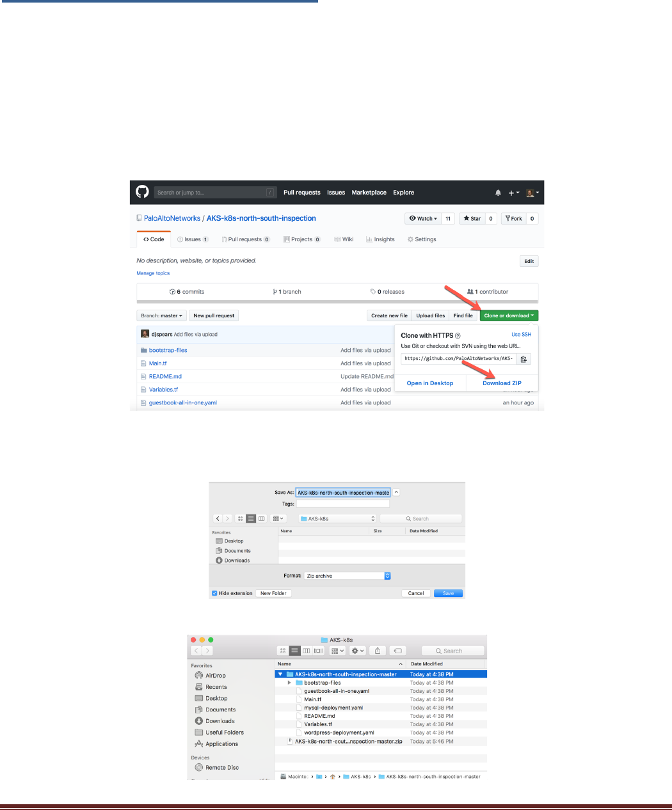Open the PaloAltoNetworks organization link
Image resolution: width=672 pixels, height=810 pixels.
[x=172, y=218]
